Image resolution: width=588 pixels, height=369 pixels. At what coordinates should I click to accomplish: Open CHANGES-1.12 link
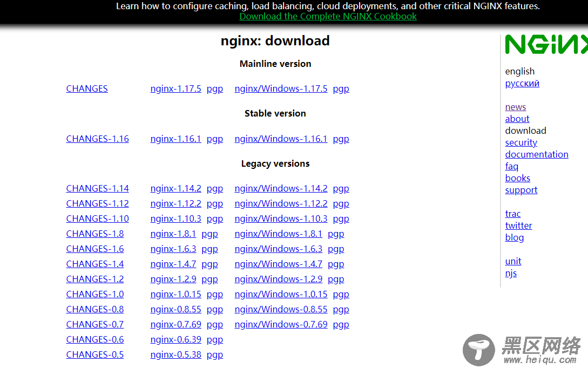[98, 203]
